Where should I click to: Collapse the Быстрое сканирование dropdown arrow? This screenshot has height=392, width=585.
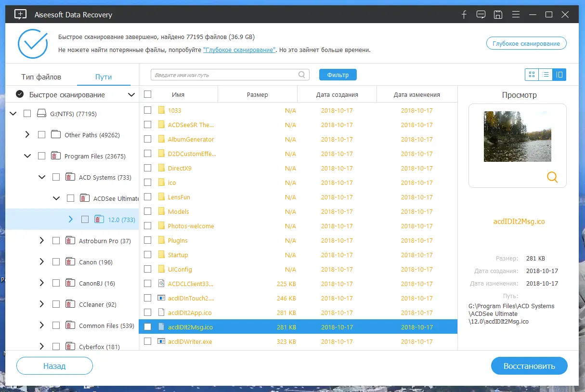pyautogui.click(x=131, y=95)
